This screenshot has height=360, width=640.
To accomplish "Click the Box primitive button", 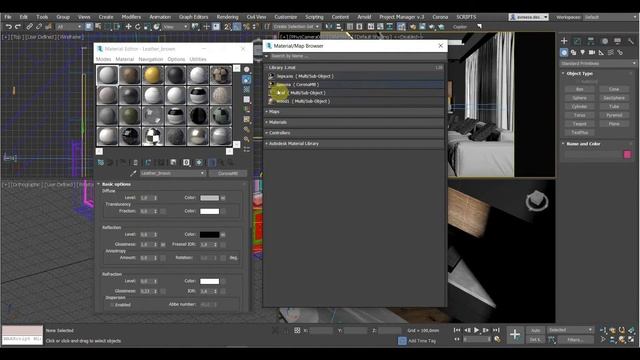I will click(x=580, y=89).
